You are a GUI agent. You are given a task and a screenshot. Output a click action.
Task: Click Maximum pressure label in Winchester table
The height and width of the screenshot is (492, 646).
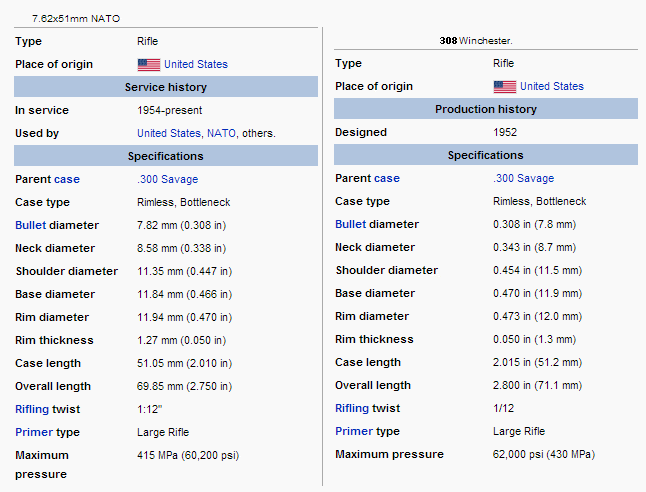click(x=389, y=455)
